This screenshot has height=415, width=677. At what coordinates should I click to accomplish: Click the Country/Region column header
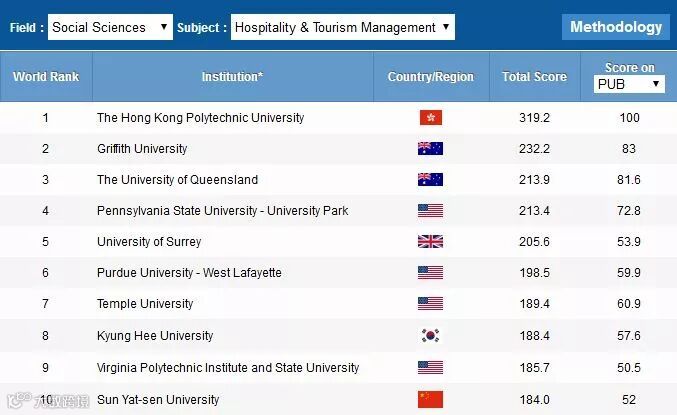click(x=431, y=77)
